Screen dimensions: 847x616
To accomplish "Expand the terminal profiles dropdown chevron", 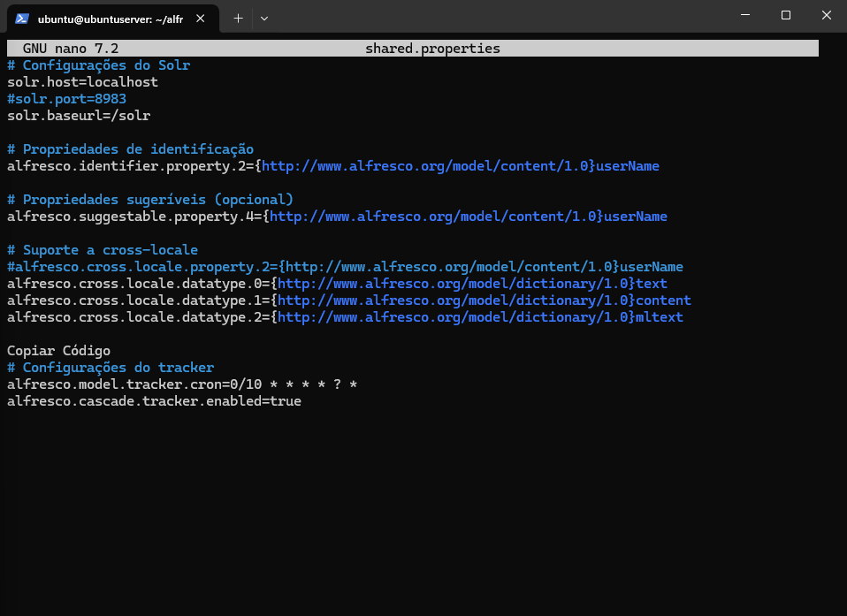I will click(264, 18).
